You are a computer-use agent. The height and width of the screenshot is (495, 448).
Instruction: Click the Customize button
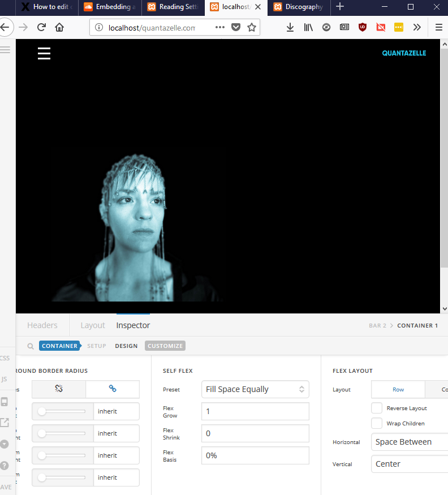pos(165,346)
